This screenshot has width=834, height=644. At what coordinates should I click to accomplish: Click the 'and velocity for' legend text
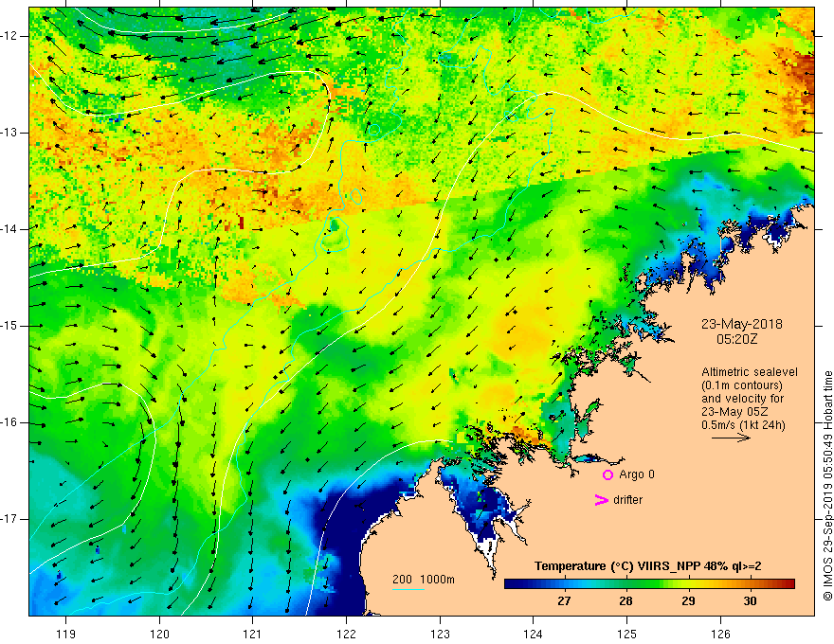click(742, 399)
